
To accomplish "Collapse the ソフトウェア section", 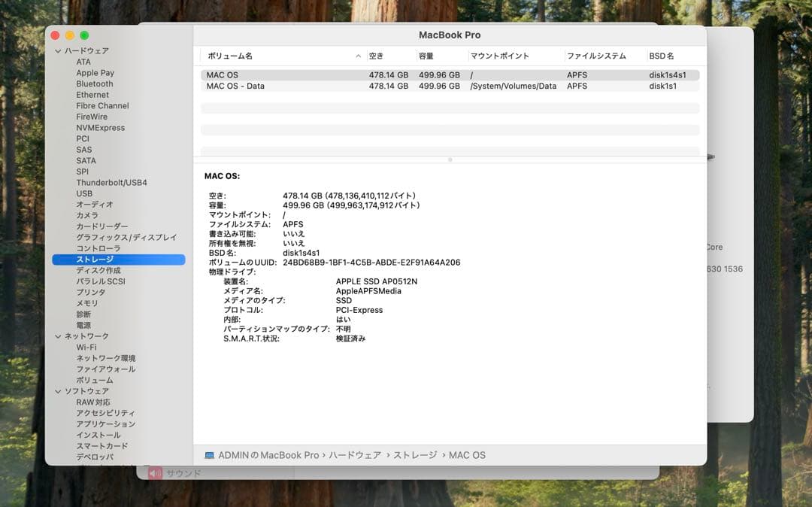I will click(58, 391).
